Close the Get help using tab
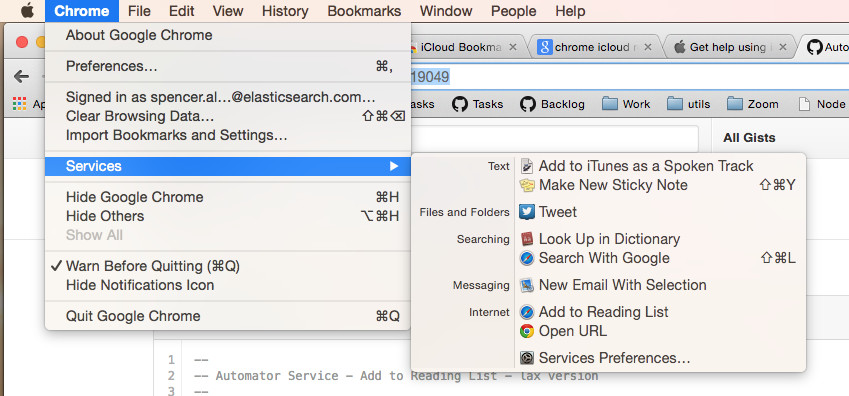Image resolution: width=849 pixels, height=396 pixels. [782, 48]
